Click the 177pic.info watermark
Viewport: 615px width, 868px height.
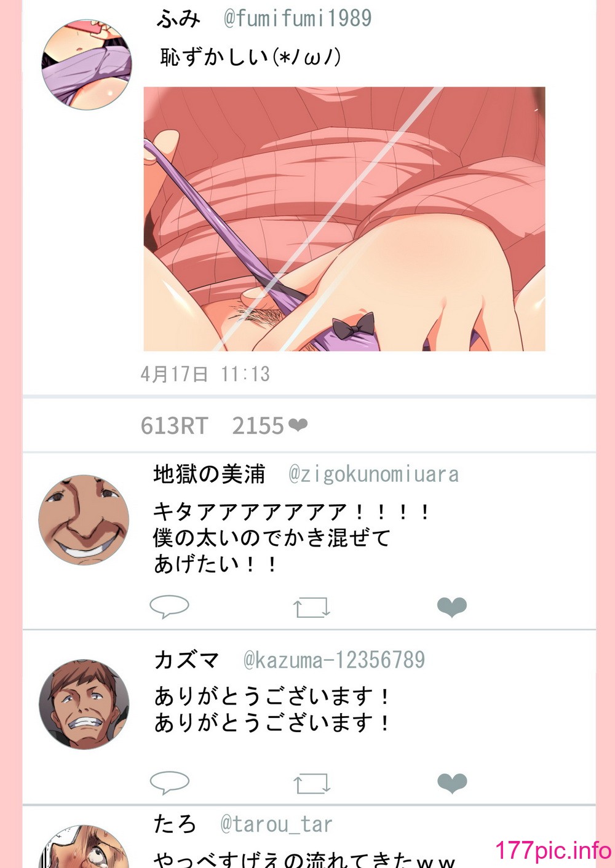tap(553, 850)
